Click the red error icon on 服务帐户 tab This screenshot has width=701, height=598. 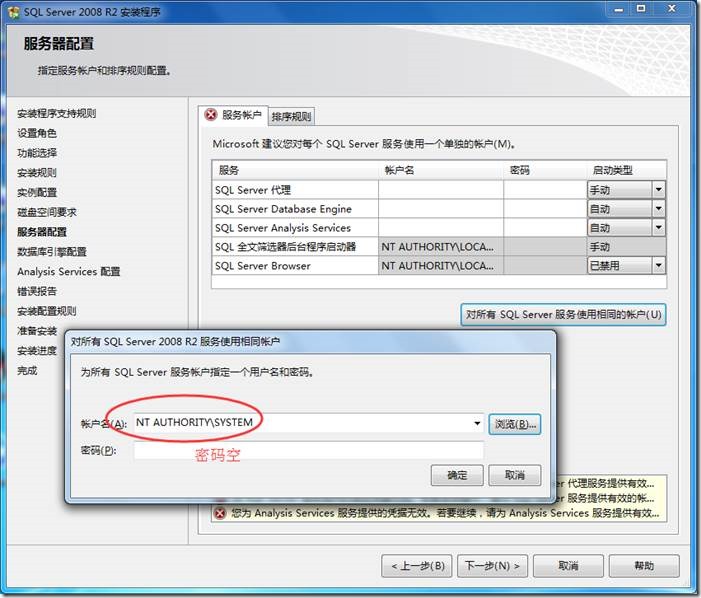tap(211, 115)
